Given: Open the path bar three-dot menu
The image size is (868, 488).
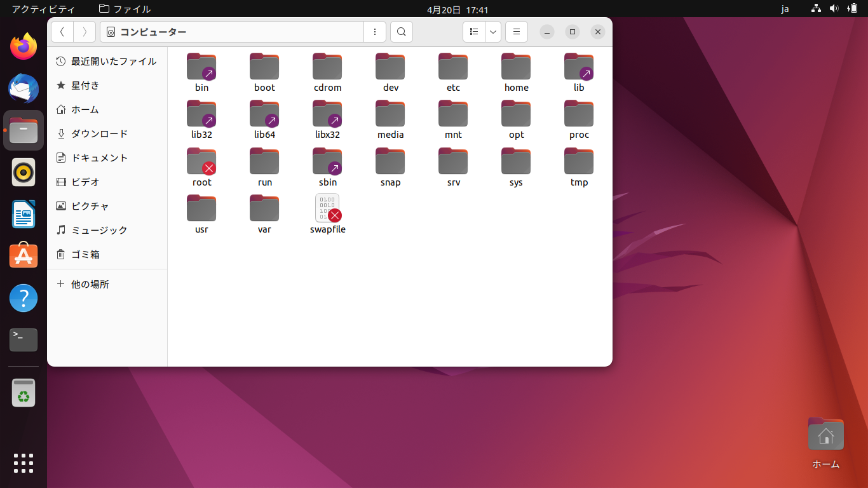Looking at the screenshot, I should pyautogui.click(x=375, y=32).
